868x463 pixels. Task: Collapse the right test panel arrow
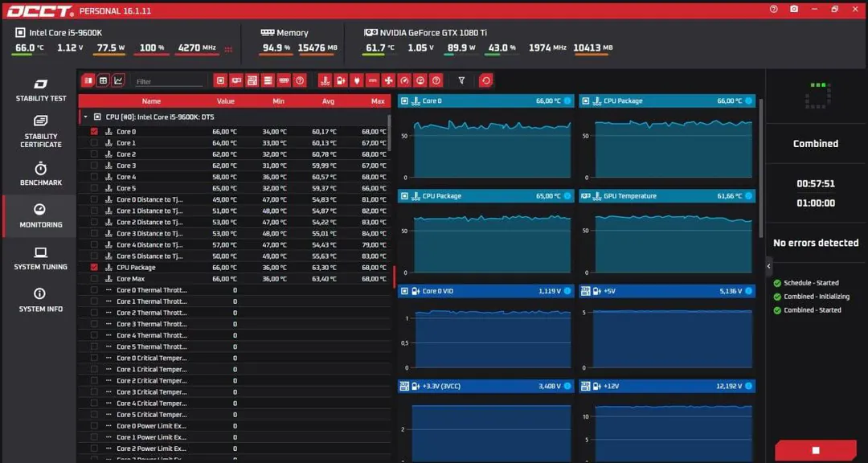[x=768, y=266]
